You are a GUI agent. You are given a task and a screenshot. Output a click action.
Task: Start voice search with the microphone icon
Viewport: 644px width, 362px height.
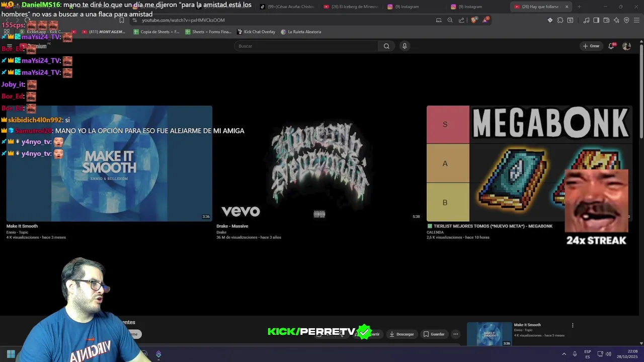(x=404, y=46)
